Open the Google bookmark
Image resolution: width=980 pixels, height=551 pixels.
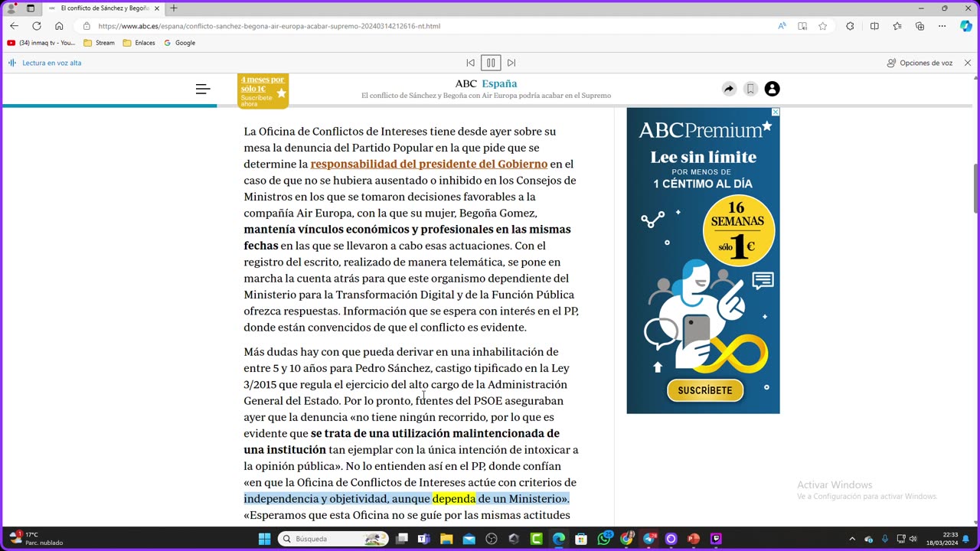(180, 43)
